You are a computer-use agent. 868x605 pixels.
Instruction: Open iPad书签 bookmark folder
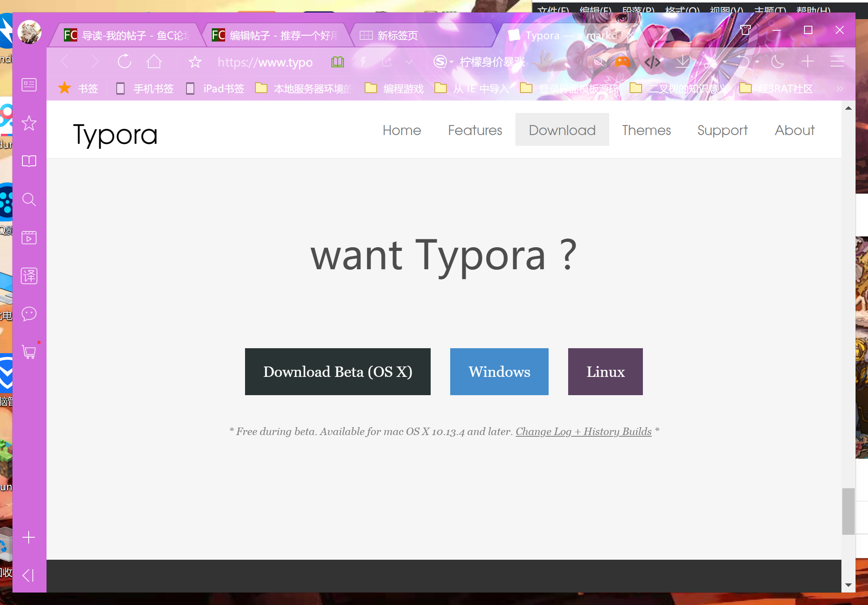point(215,88)
